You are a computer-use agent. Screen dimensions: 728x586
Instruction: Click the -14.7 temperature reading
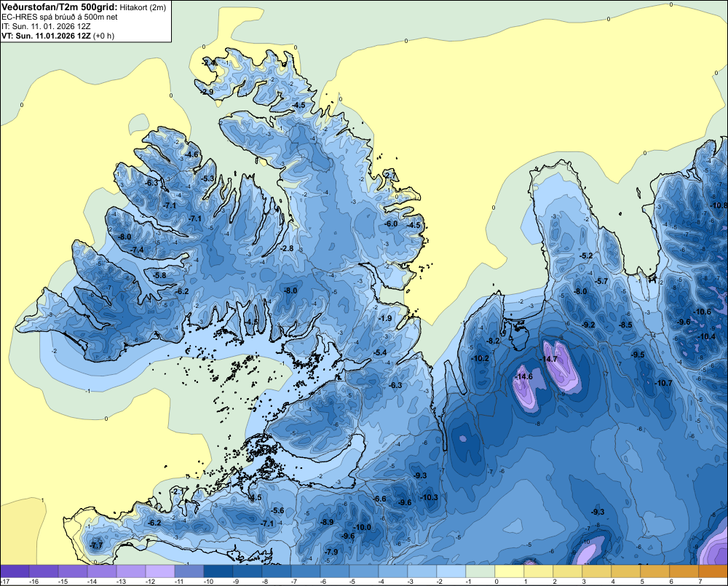click(549, 360)
